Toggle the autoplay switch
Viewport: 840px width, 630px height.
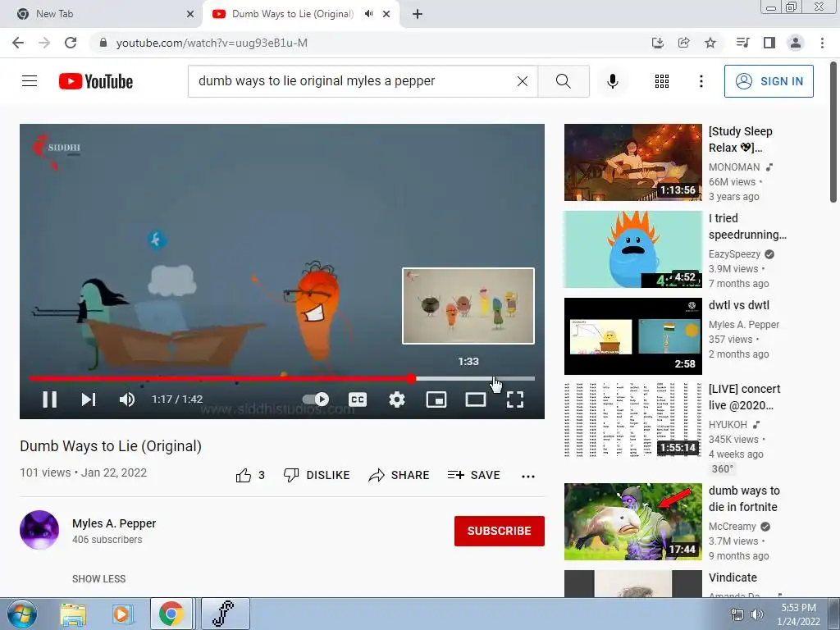pyautogui.click(x=316, y=399)
